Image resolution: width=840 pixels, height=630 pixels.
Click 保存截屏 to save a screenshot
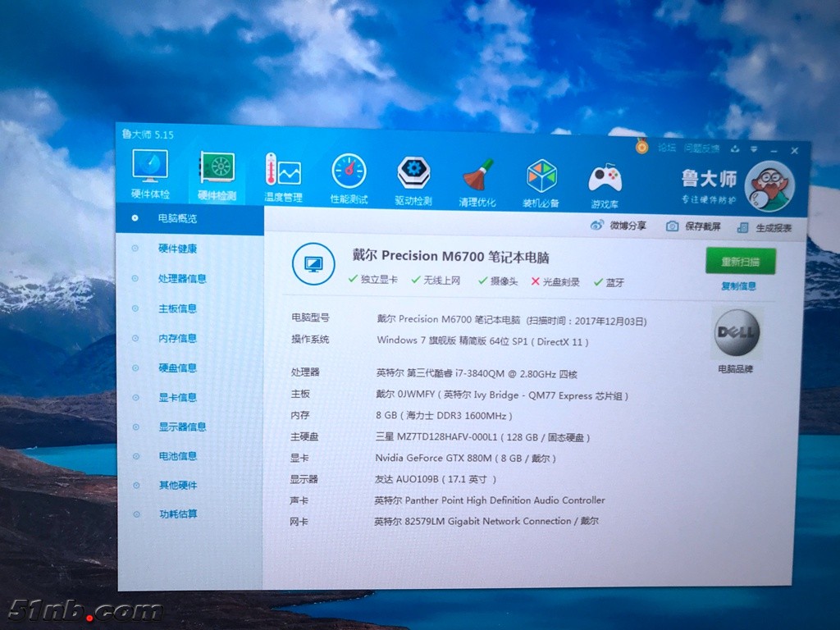coord(694,226)
